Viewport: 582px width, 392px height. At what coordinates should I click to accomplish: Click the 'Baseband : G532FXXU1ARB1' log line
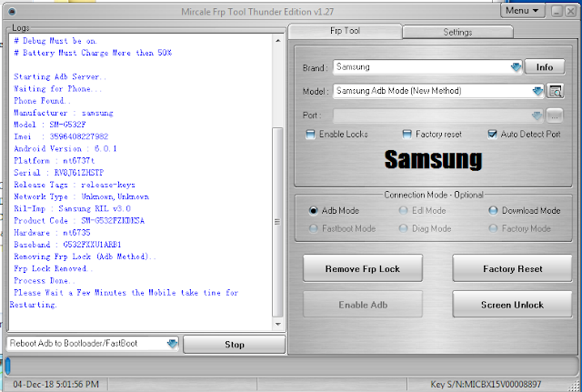tap(67, 245)
